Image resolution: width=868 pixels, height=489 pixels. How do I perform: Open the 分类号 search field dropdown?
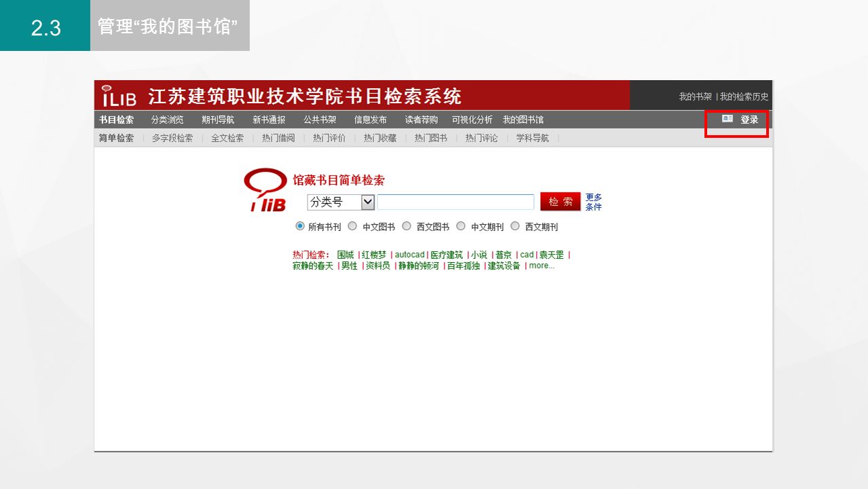click(x=341, y=202)
